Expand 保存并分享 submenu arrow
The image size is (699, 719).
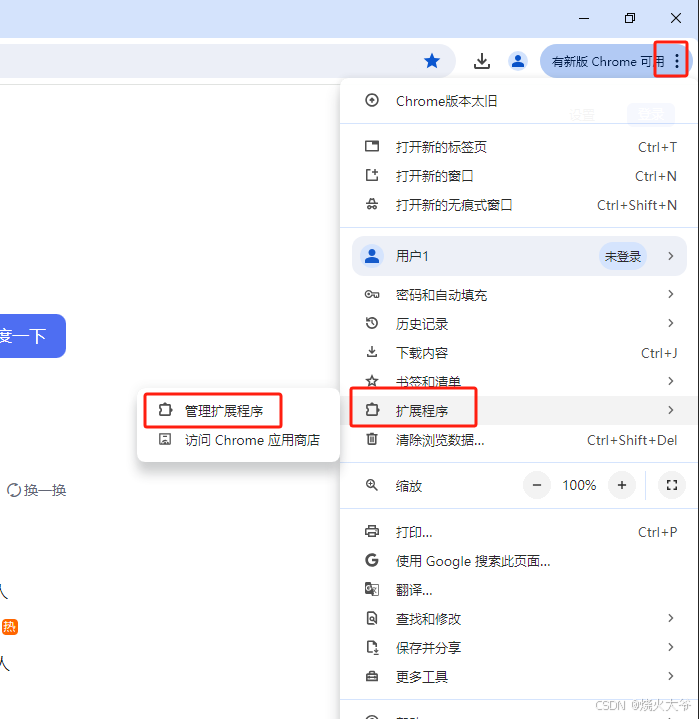[671, 647]
